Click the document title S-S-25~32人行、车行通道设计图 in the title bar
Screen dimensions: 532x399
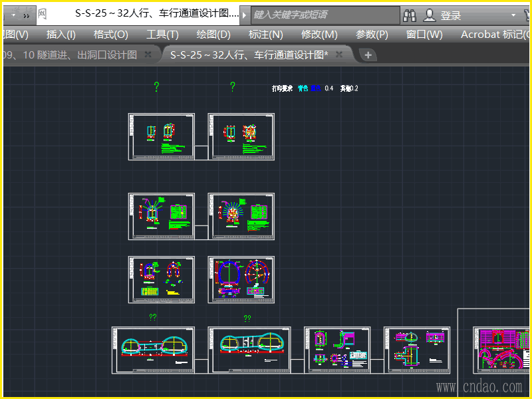[x=157, y=13]
